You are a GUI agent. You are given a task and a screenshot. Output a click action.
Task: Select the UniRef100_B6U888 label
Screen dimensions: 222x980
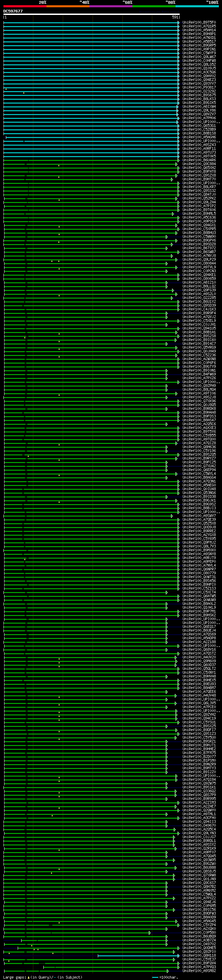pyautogui.click(x=199, y=868)
